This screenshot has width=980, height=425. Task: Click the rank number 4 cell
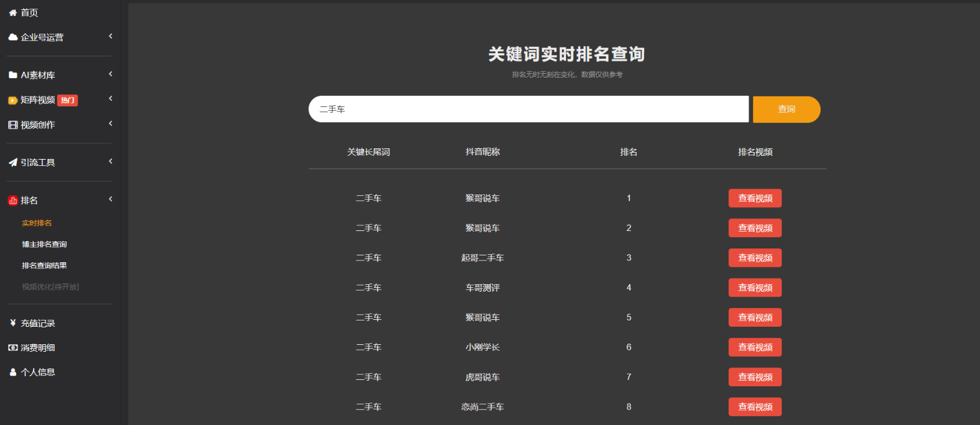(x=629, y=288)
